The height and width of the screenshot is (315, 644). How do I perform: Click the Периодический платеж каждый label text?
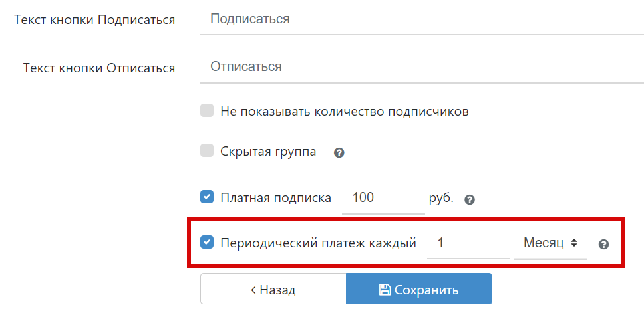click(x=318, y=243)
